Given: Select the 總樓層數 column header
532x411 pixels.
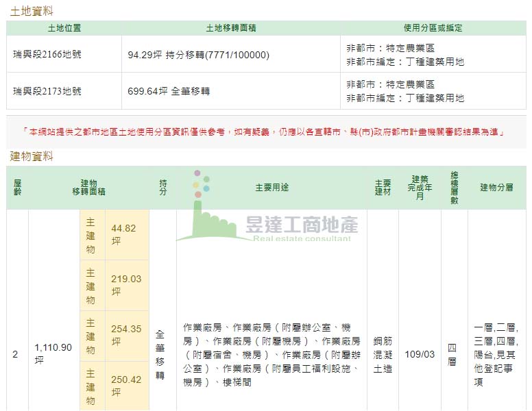Looking at the screenshot, I should [x=455, y=188].
